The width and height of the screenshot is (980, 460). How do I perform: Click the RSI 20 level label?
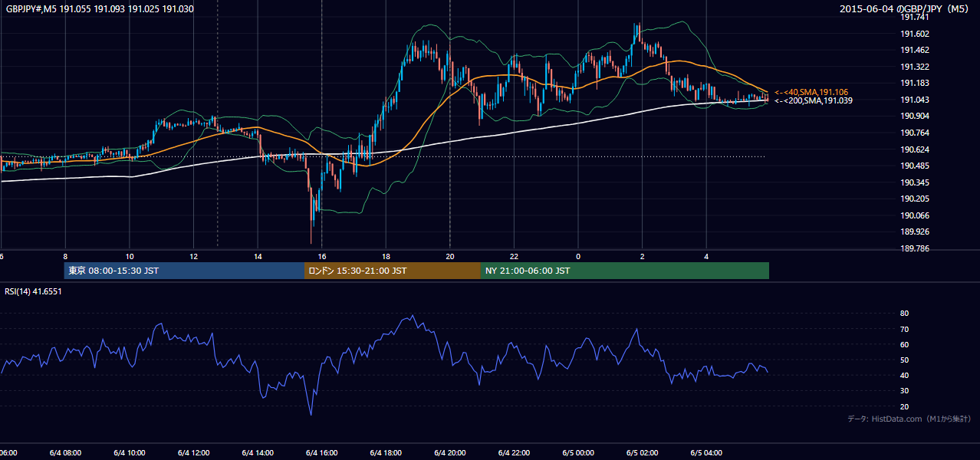coord(904,406)
